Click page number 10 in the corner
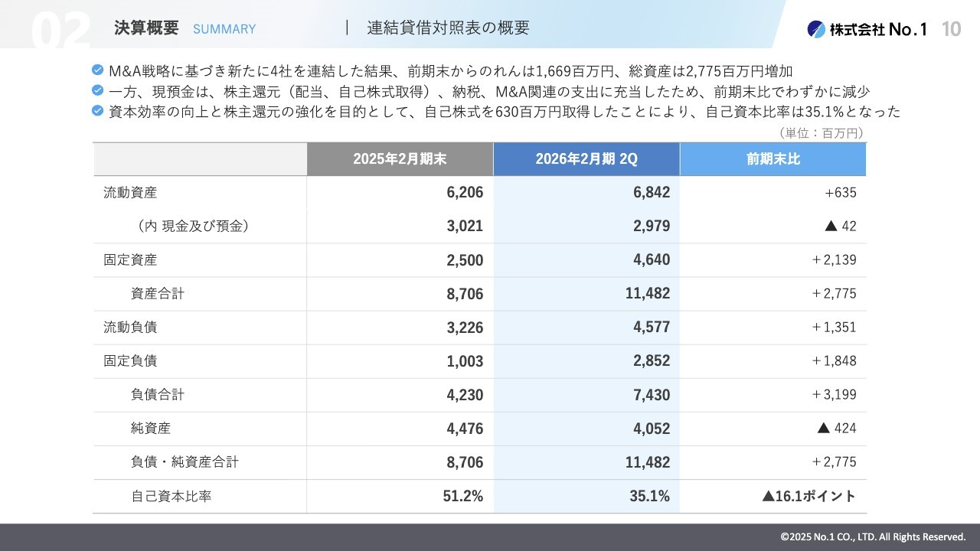Image resolution: width=980 pixels, height=551 pixels. coord(951,29)
